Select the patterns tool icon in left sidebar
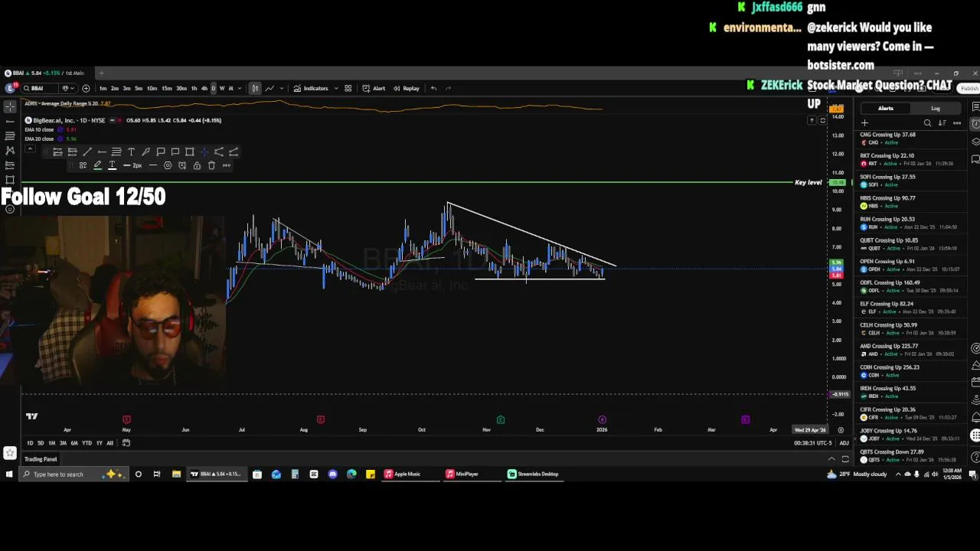This screenshot has width=980, height=551. tap(10, 151)
